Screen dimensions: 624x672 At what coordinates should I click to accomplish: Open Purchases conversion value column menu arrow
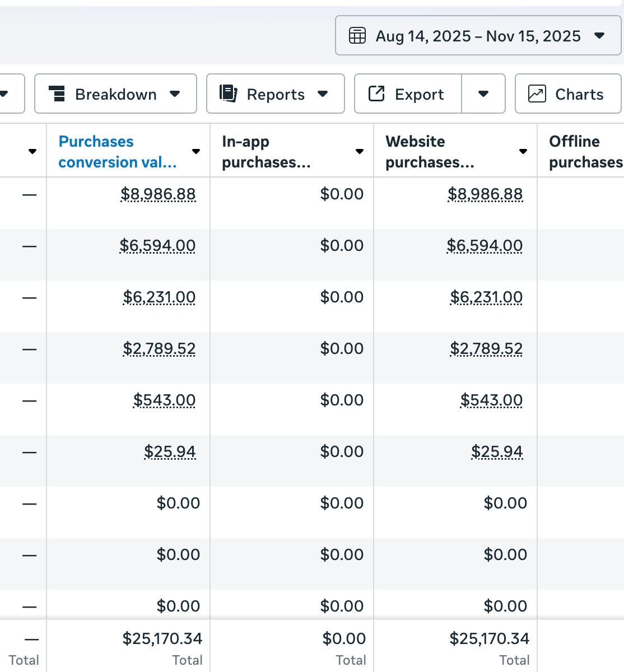coord(196,152)
